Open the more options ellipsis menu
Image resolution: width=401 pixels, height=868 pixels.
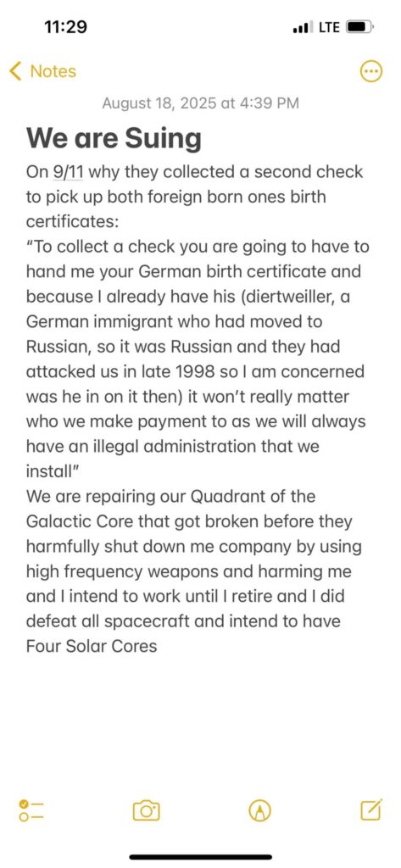(x=371, y=71)
